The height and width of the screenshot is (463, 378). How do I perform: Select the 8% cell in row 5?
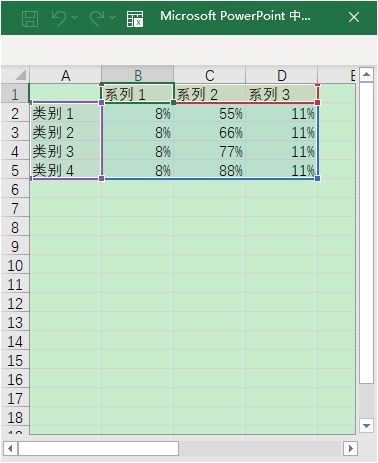pyautogui.click(x=138, y=170)
